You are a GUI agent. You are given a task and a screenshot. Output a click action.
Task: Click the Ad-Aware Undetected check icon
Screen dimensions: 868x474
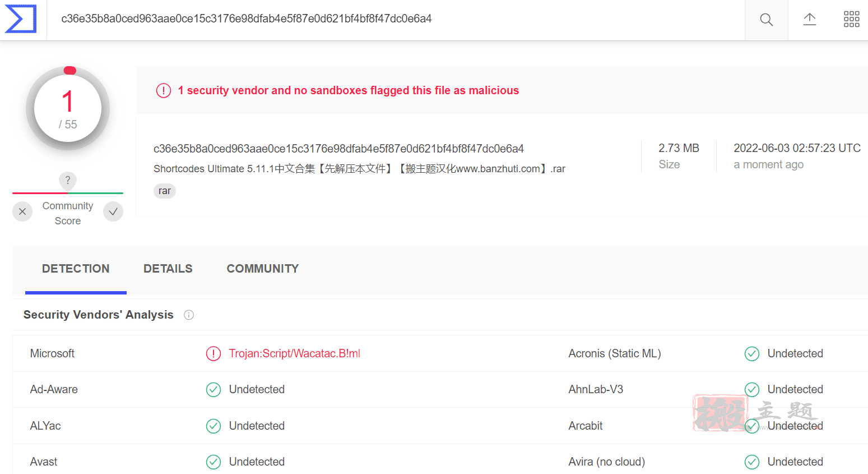[213, 389]
